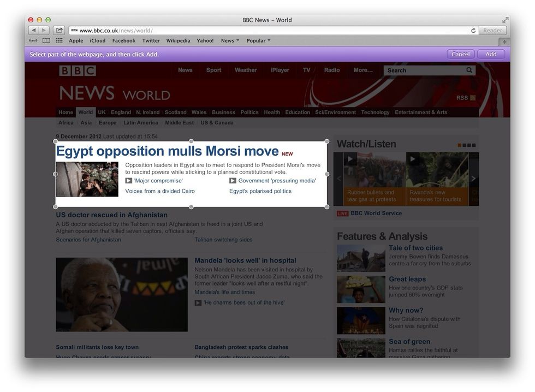Select the first orange carousel page indicator
Screen dimensions: 535x392
pyautogui.click(x=460, y=145)
